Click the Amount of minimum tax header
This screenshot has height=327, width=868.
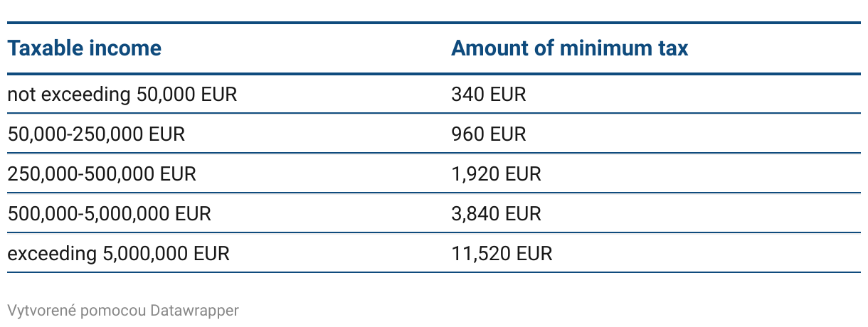(570, 48)
